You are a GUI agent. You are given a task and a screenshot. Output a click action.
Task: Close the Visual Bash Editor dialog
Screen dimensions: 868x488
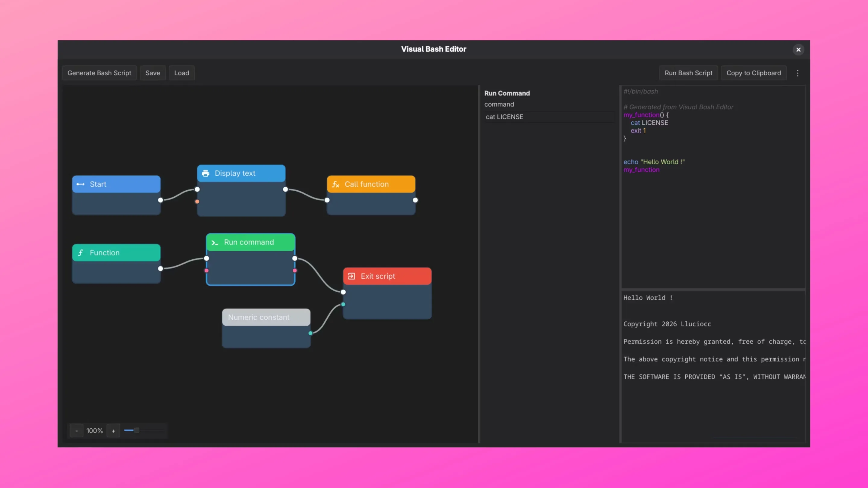pyautogui.click(x=798, y=49)
